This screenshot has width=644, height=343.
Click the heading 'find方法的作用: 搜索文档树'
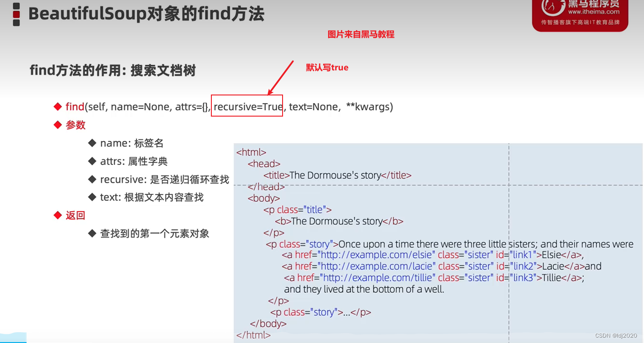pos(113,70)
